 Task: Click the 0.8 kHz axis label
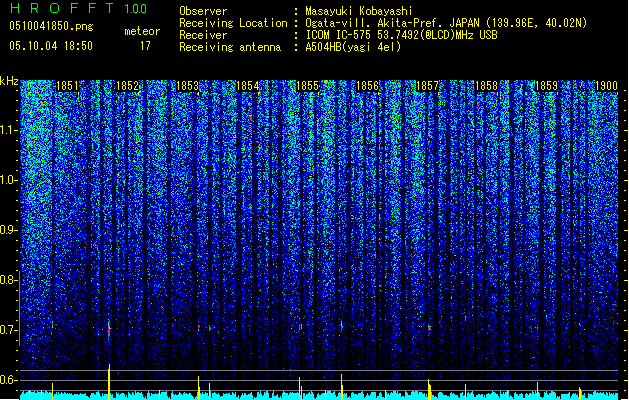[8, 280]
